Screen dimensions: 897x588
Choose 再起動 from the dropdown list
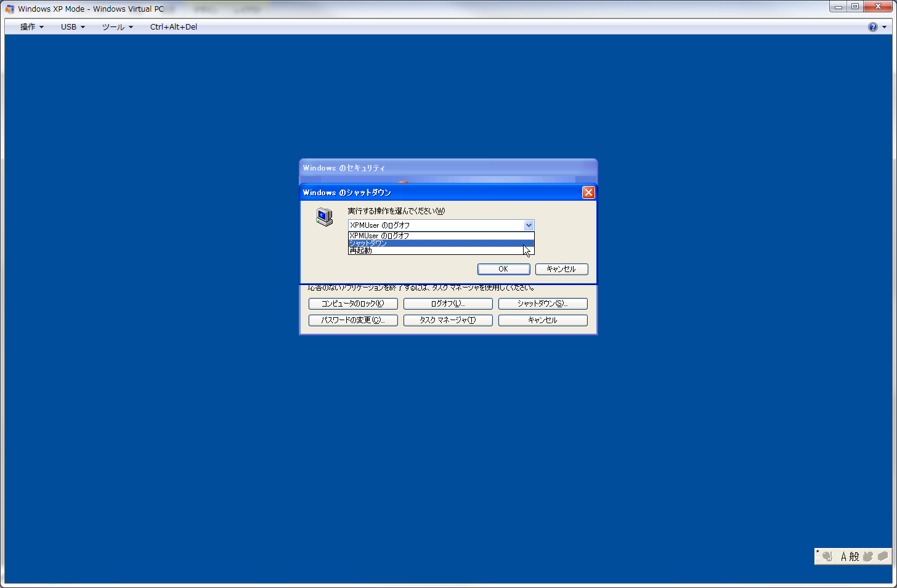441,250
